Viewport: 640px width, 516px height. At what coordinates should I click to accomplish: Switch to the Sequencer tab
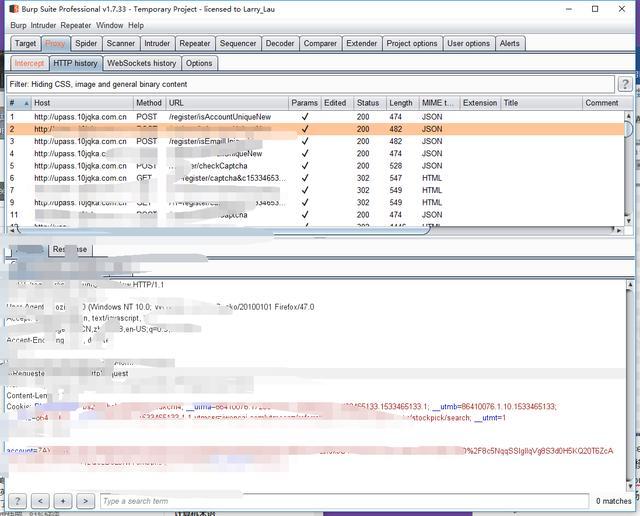point(238,43)
